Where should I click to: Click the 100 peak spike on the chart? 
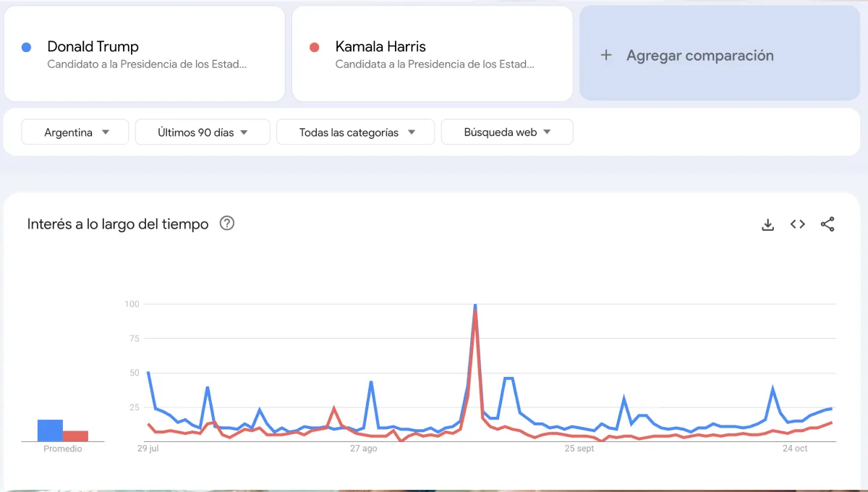(x=475, y=305)
